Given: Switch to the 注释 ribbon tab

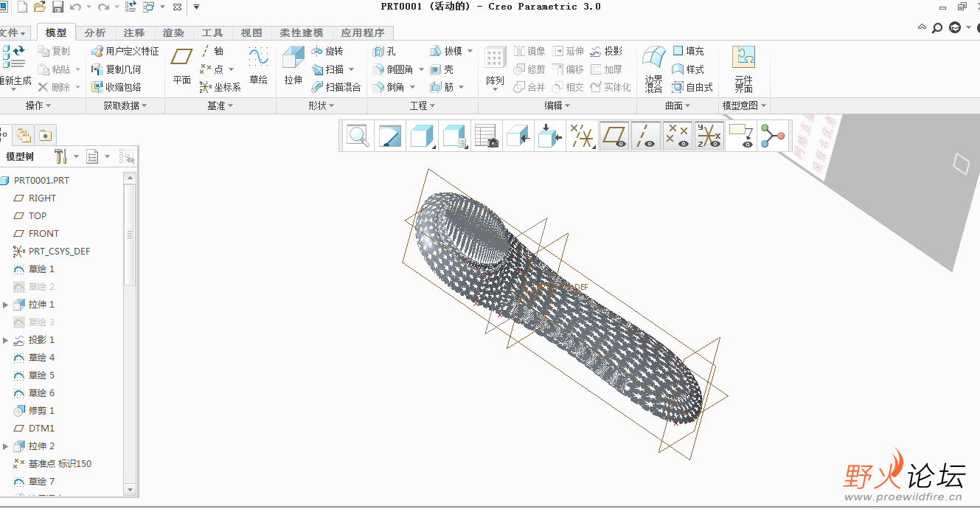Looking at the screenshot, I should [x=134, y=32].
